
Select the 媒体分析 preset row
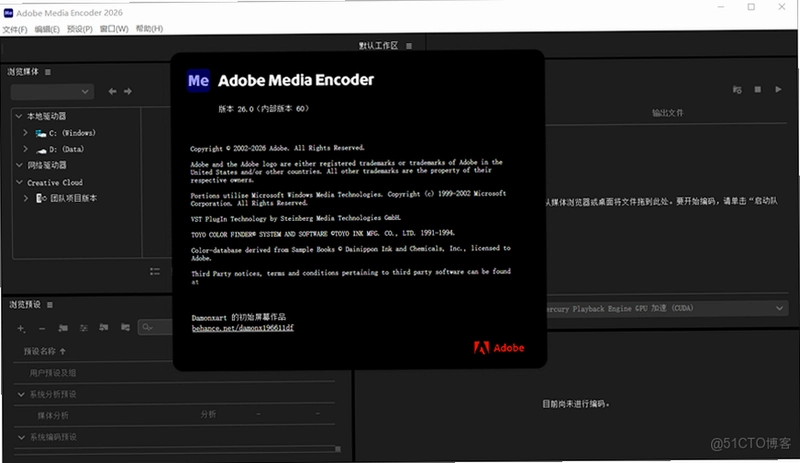[x=173, y=415]
